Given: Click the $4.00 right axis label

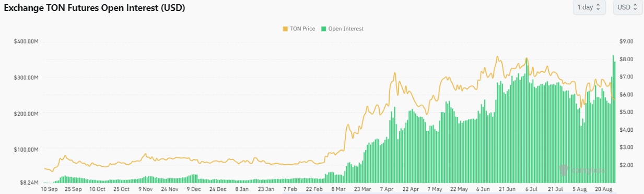Looking at the screenshot, I should (626, 130).
